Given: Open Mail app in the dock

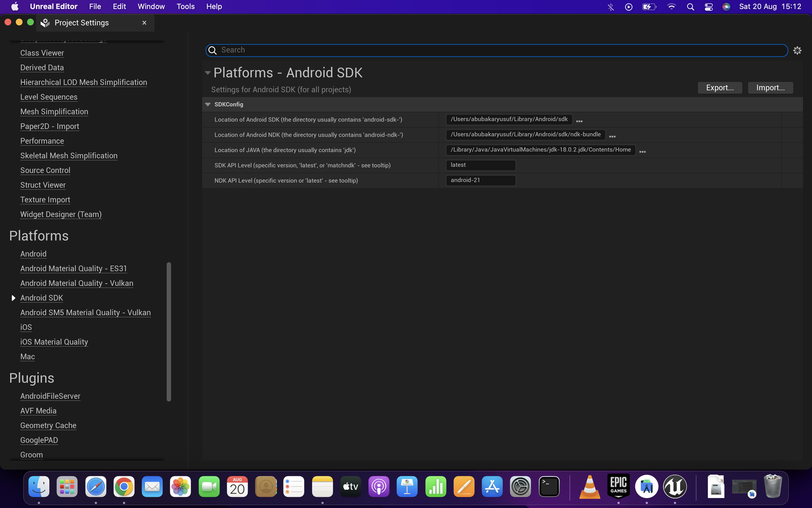Looking at the screenshot, I should [x=152, y=486].
